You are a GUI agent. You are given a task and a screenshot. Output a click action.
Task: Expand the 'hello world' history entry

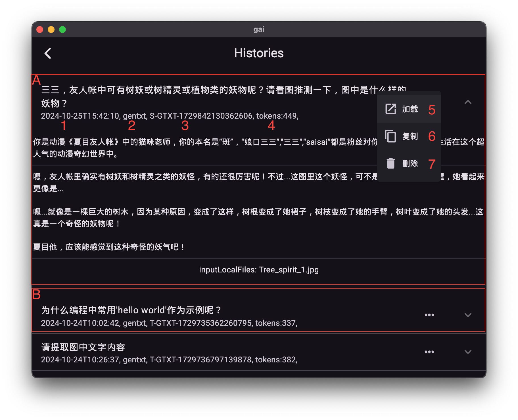(468, 315)
